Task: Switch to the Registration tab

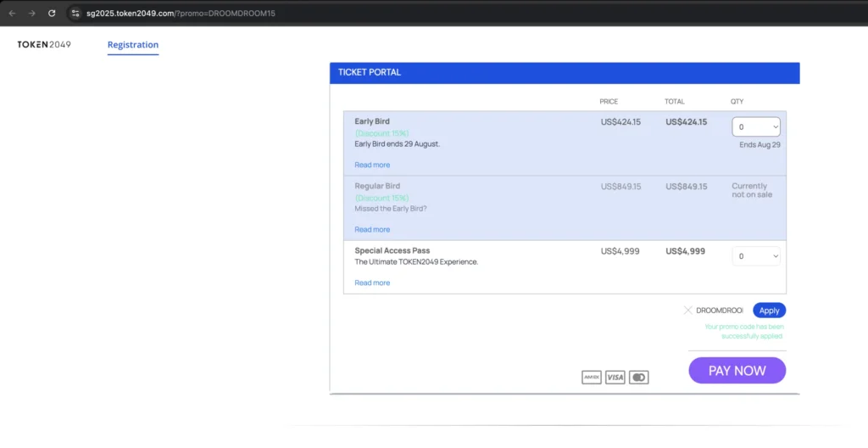Action: pos(133,45)
